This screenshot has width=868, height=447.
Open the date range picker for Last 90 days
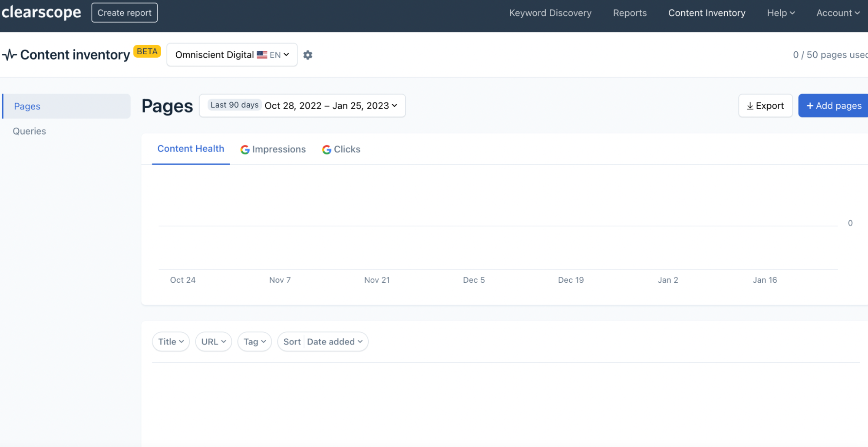pos(302,105)
